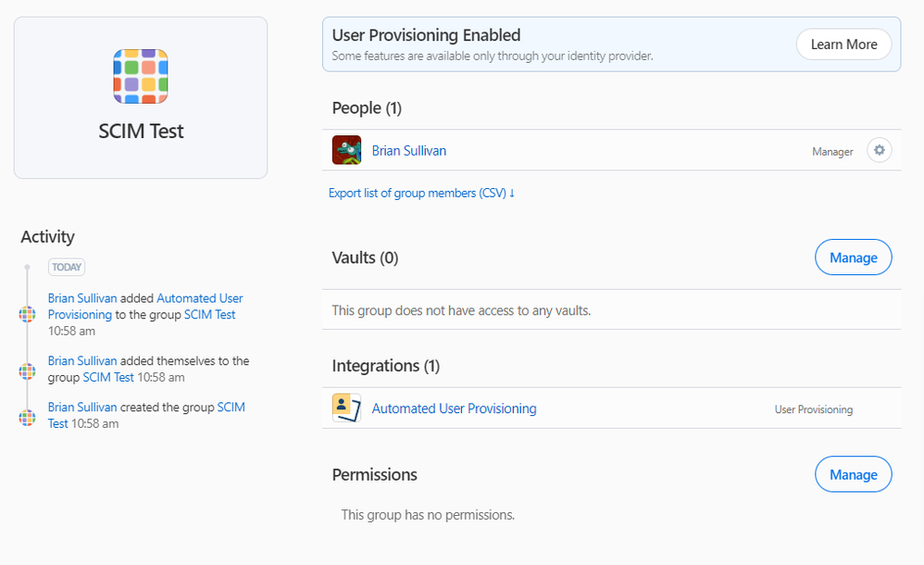Viewport: 924px width, 565px height.
Task: Click SCIM Test link in 'added themselves' activity
Action: [x=108, y=377]
